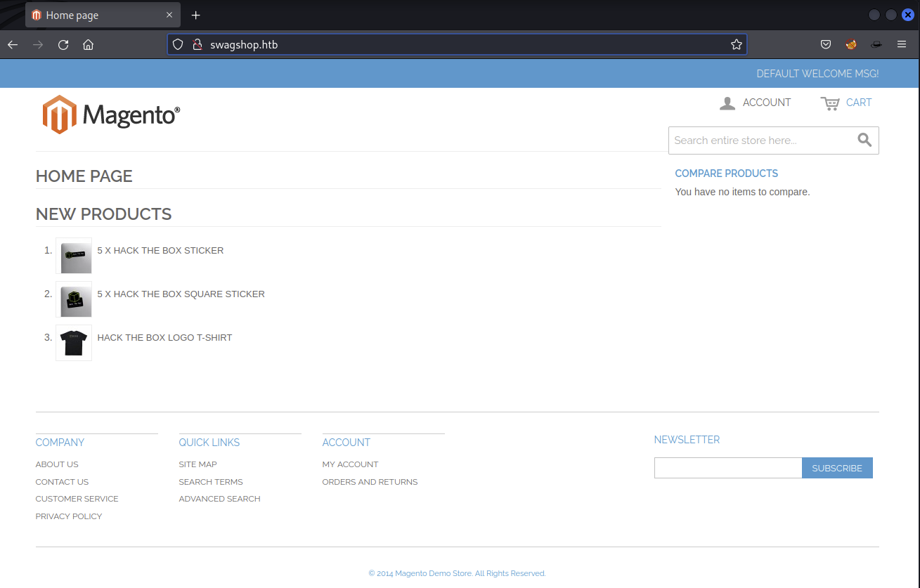920x588 pixels.
Task: Click the Pocket save icon
Action: tap(826, 45)
